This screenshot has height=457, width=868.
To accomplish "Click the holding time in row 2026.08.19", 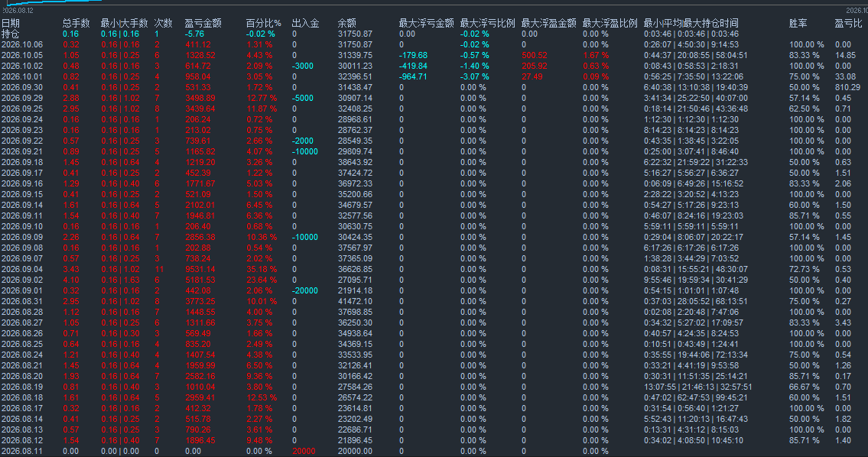I will [698, 387].
